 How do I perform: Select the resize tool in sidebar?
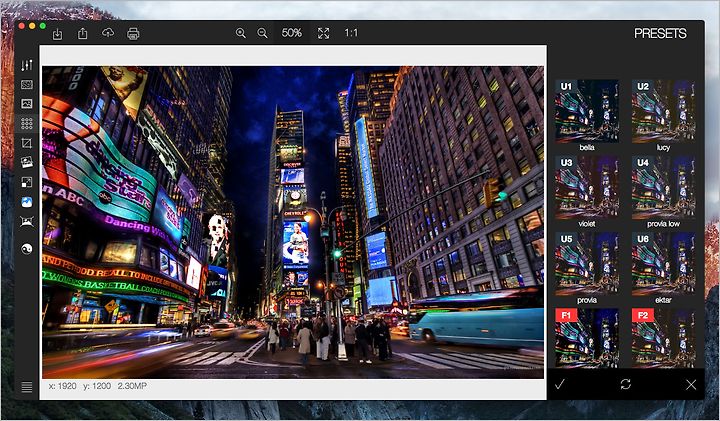pyautogui.click(x=27, y=182)
